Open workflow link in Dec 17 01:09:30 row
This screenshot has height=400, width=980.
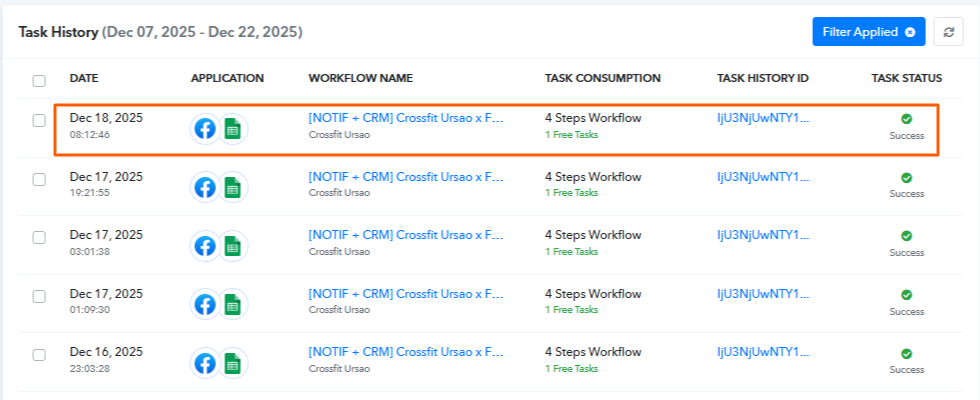(x=406, y=294)
